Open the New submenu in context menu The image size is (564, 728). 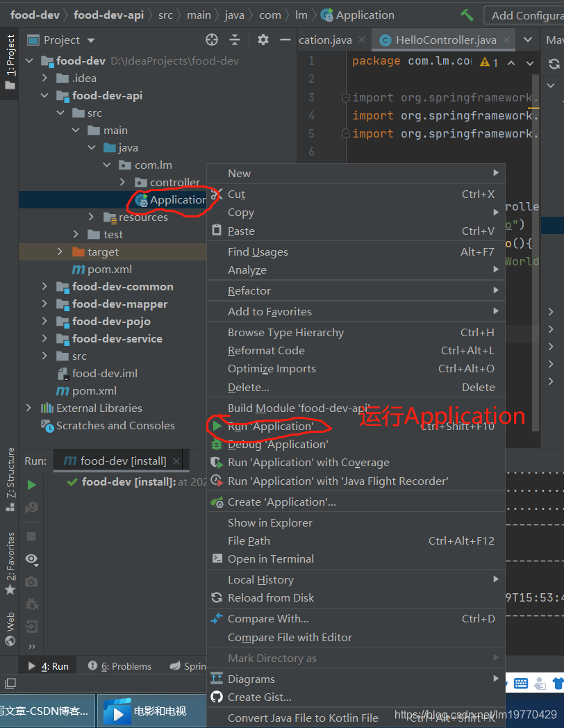point(356,173)
